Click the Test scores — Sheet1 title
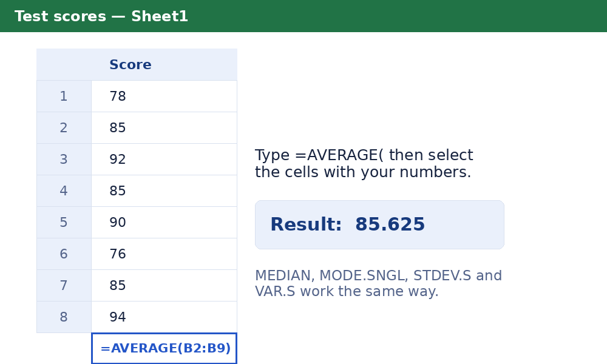This screenshot has height=364, width=607. pyautogui.click(x=101, y=16)
